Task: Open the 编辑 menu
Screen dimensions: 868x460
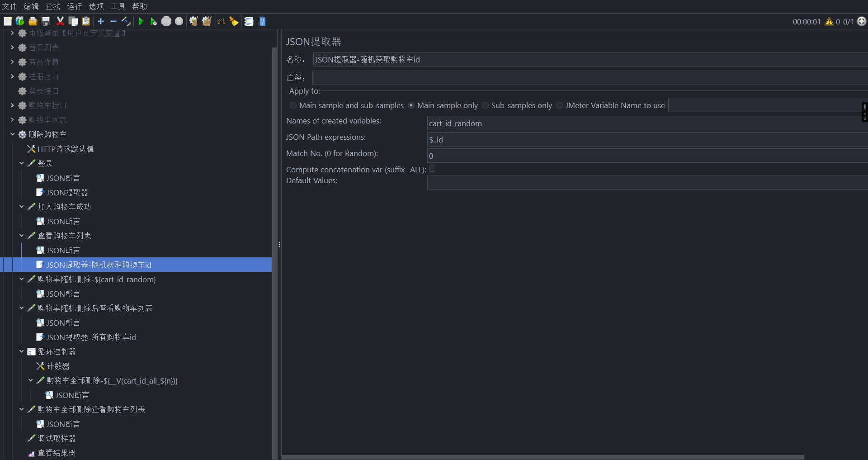Action: click(31, 6)
